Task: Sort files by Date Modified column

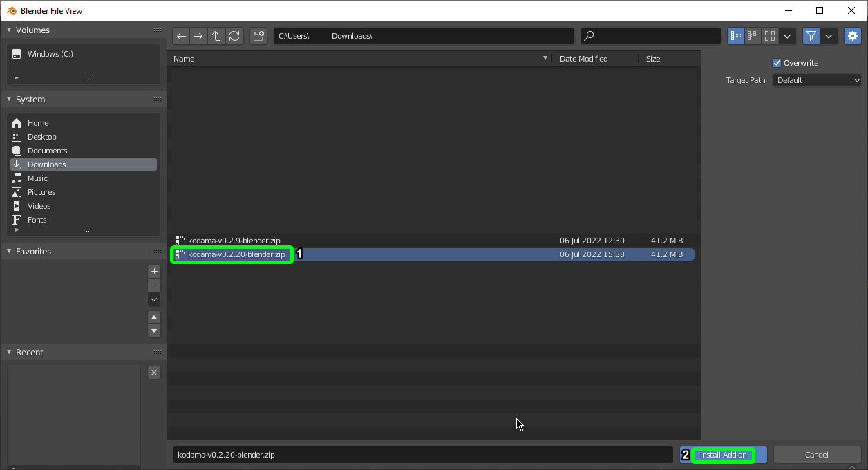Action: pos(596,59)
